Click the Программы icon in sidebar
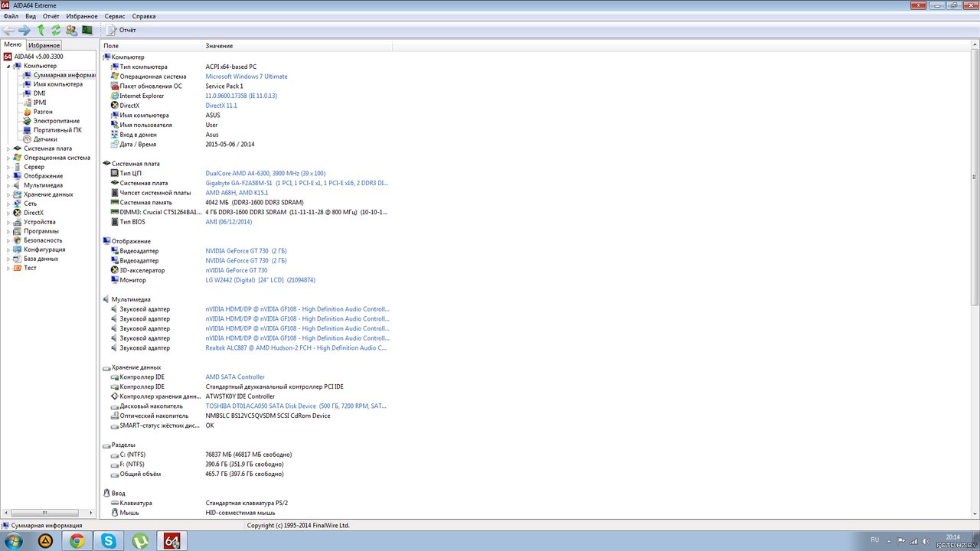This screenshot has height=551, width=980. (18, 231)
